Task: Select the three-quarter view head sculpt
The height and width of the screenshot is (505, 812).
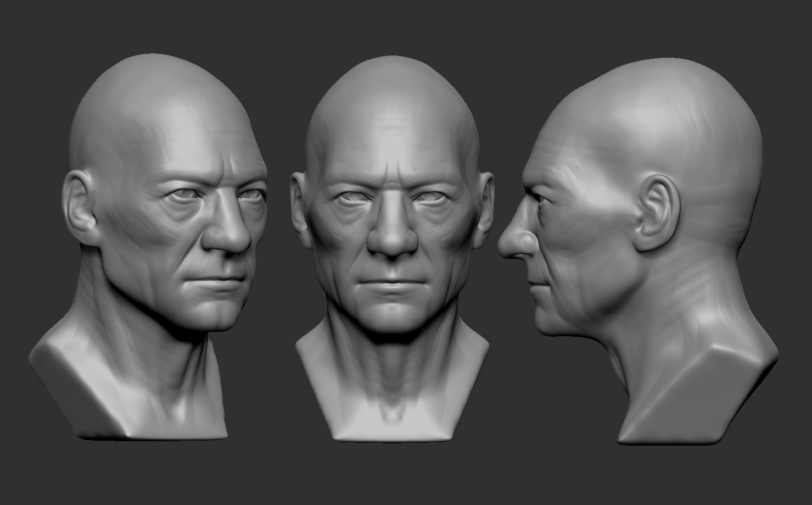Action: [x=148, y=247]
